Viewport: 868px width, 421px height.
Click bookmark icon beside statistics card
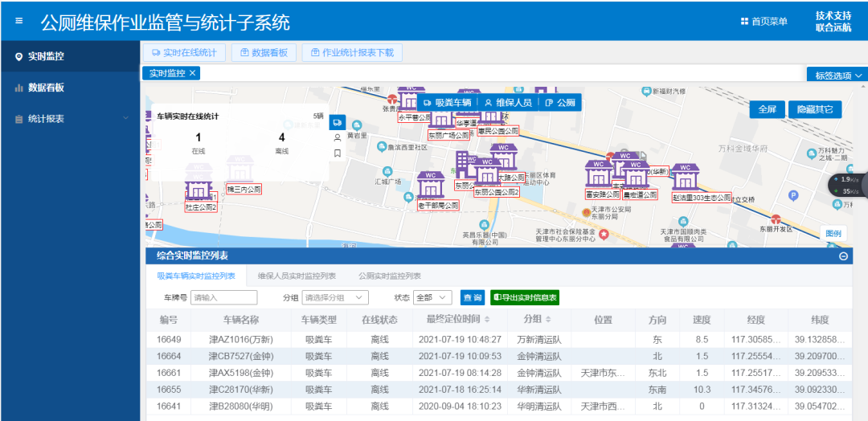pyautogui.click(x=337, y=153)
